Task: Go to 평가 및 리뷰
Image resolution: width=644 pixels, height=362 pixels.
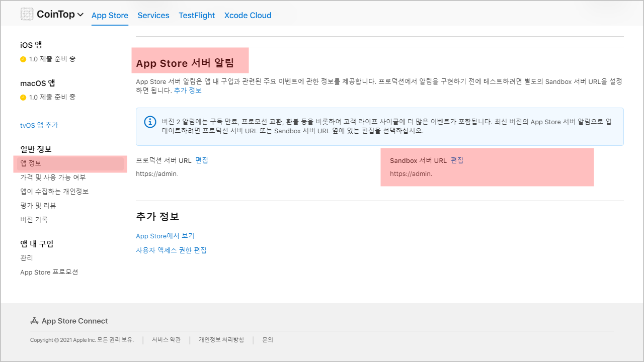Action: coord(38,206)
